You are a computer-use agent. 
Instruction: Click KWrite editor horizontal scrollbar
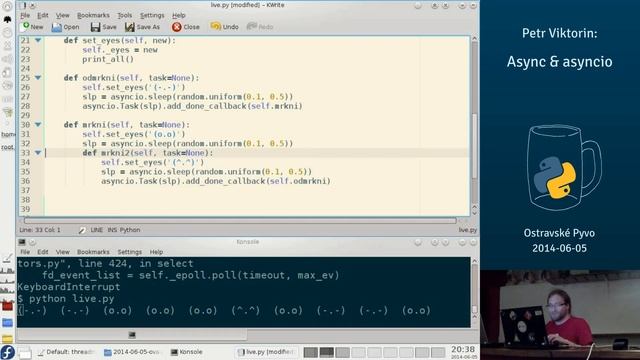[240, 220]
